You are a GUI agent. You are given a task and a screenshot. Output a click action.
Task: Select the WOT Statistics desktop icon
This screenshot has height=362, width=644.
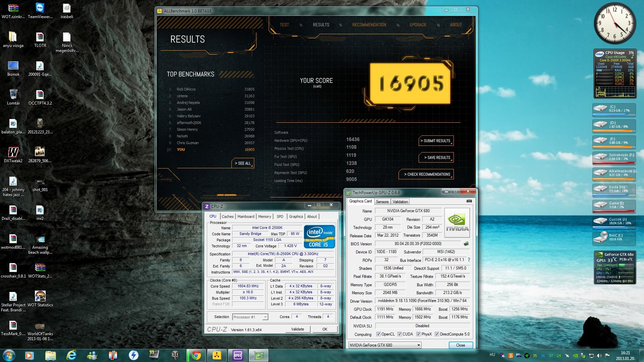(x=40, y=299)
